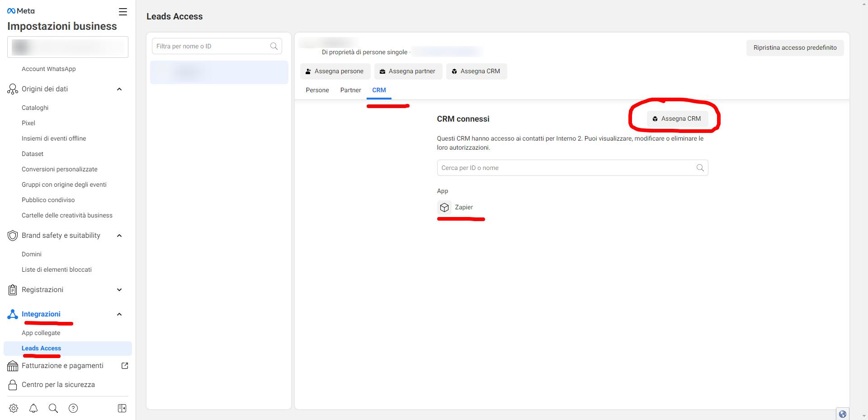Click the Origini dei dati network icon
The image size is (868, 420).
pos(12,89)
